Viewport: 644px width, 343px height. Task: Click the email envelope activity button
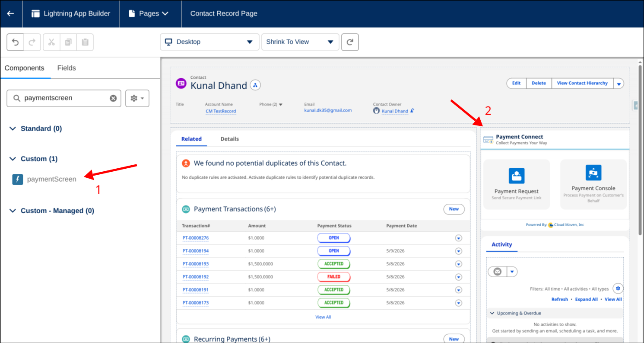pyautogui.click(x=497, y=272)
